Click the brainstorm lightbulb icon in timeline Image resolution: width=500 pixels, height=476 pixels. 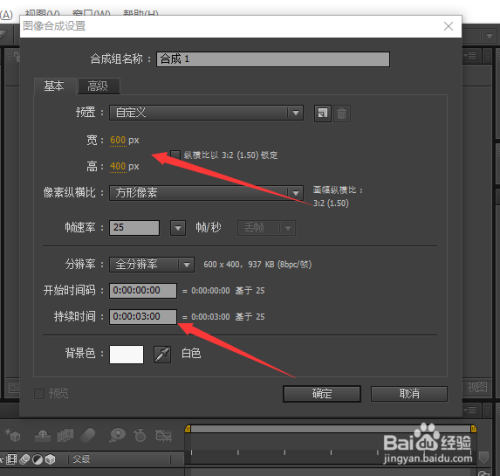point(117,435)
